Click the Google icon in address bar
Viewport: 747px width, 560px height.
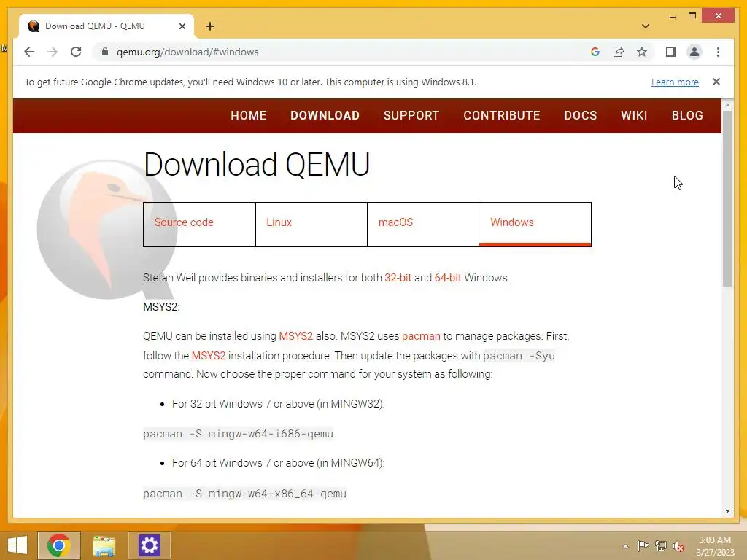[595, 52]
